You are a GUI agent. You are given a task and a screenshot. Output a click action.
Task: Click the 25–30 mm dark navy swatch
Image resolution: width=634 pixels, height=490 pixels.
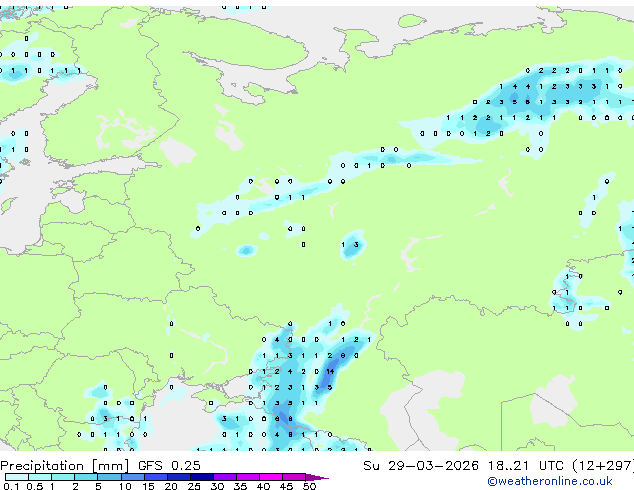coord(202,477)
